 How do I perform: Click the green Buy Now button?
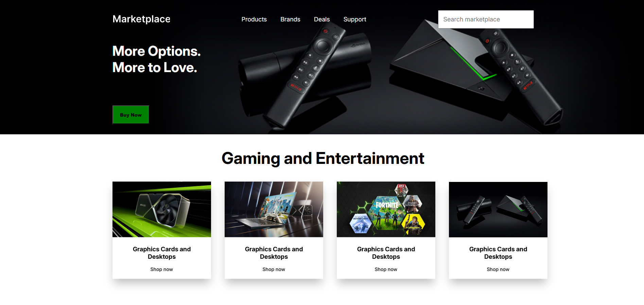point(131,115)
